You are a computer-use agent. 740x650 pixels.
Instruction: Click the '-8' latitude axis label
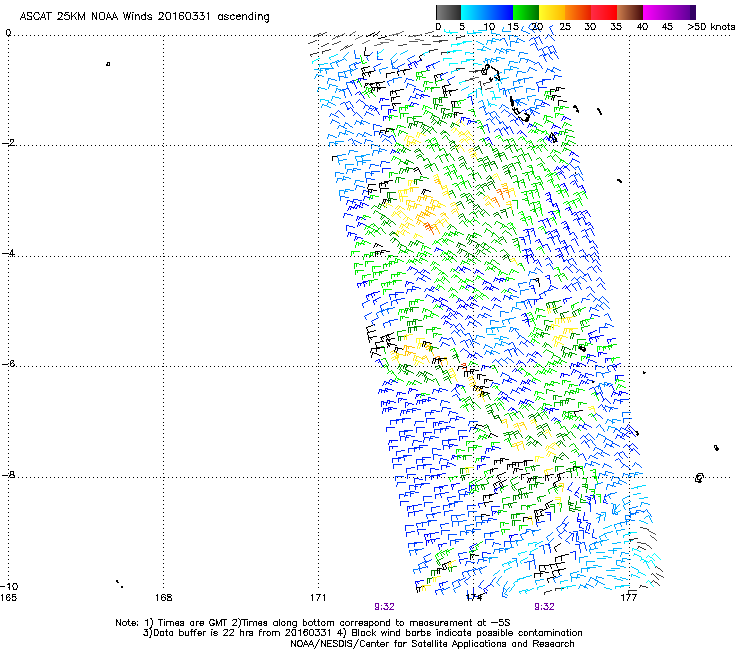(9, 474)
